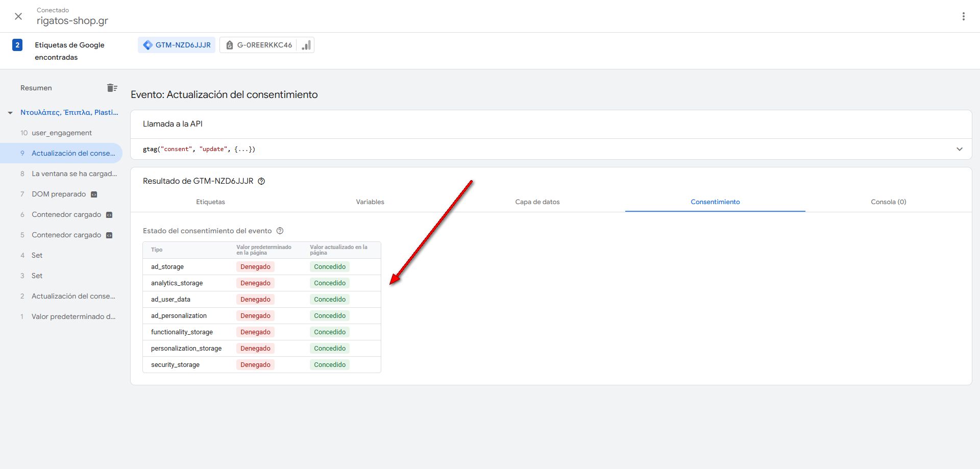The width and height of the screenshot is (980, 469).
Task: Click the Evento: Actualización del consentimiento heading
Action: (224, 94)
